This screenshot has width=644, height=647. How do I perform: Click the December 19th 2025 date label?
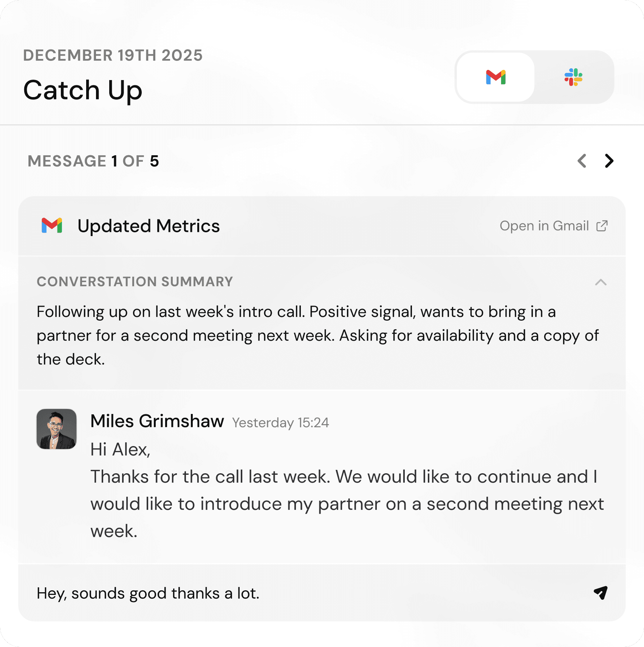pos(113,56)
